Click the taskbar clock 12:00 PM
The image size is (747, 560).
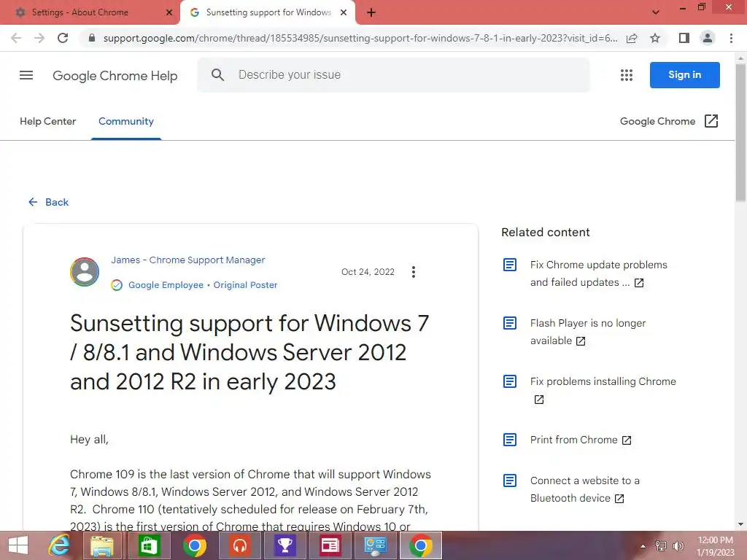(715, 540)
